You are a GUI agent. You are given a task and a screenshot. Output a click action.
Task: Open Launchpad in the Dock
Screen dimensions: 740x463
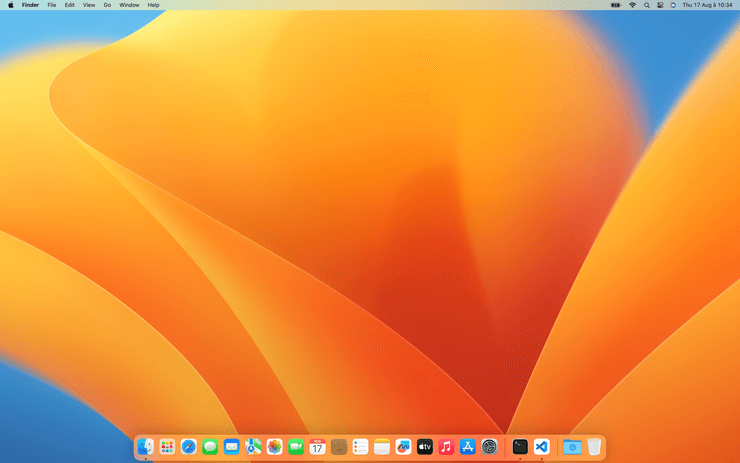click(x=167, y=446)
